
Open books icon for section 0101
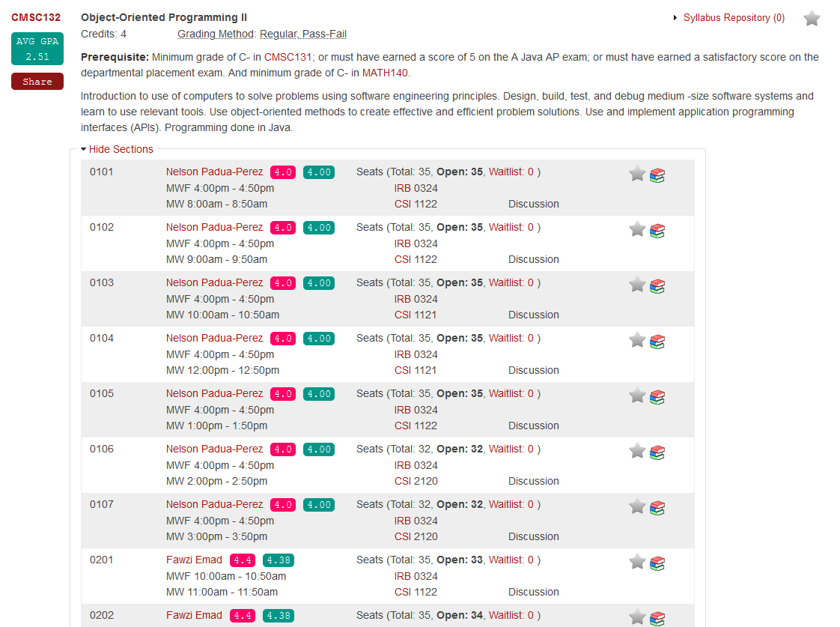[x=657, y=175]
